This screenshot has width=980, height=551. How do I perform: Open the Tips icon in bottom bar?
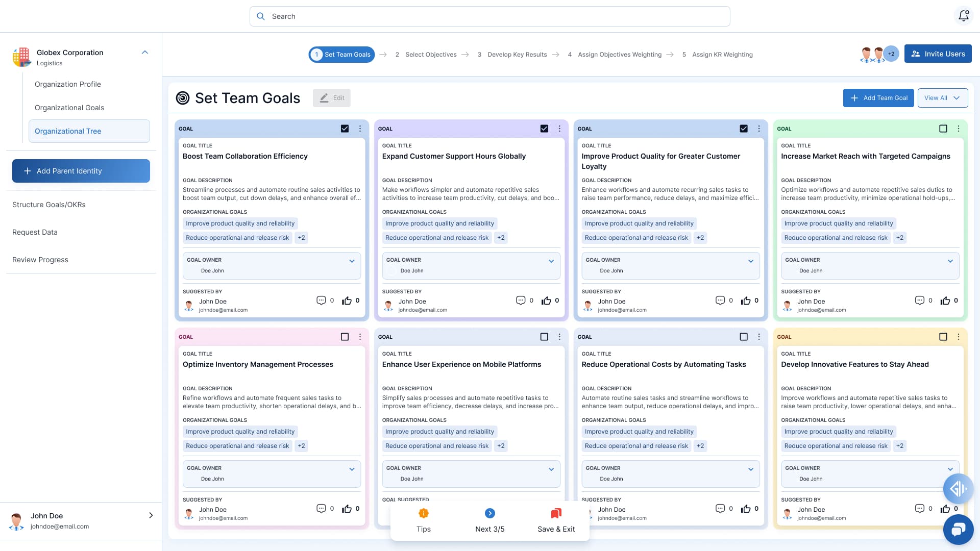423,513
